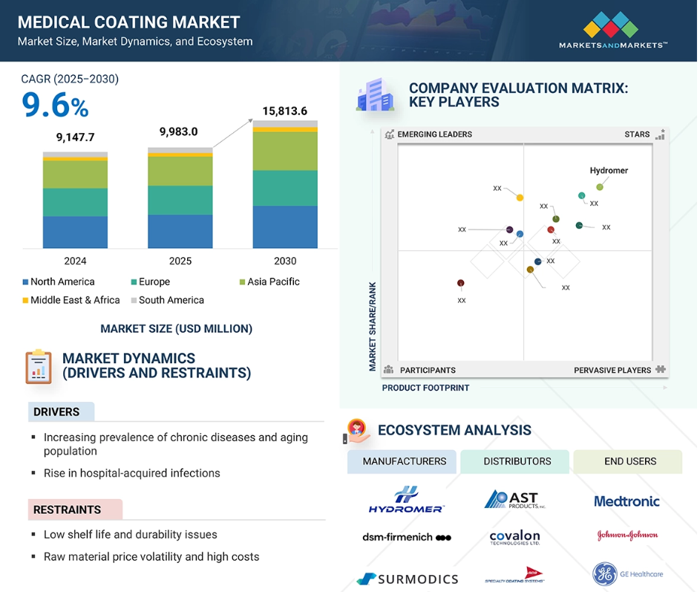
Task: Click "Low shelf life and durability issues" bullet
Action: point(131,535)
